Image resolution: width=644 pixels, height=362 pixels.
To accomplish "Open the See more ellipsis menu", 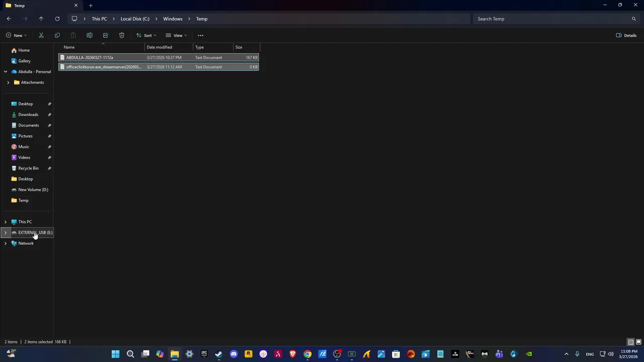I will [200, 35].
